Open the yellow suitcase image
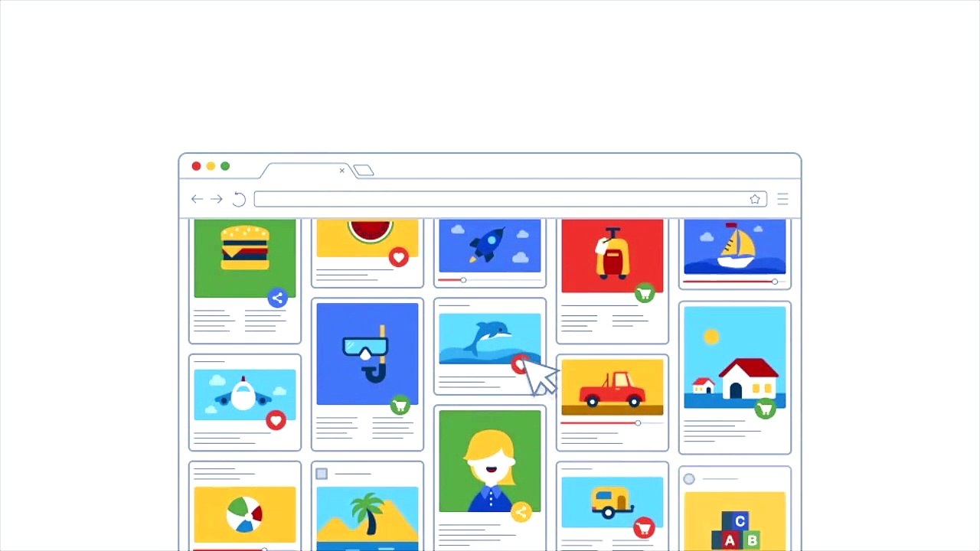Image resolution: width=980 pixels, height=551 pixels. pos(612,256)
